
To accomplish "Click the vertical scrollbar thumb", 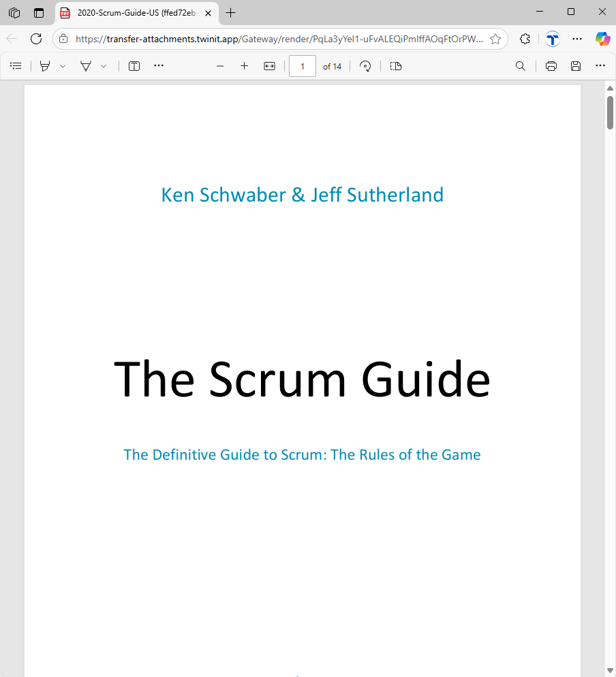I will pos(610,112).
